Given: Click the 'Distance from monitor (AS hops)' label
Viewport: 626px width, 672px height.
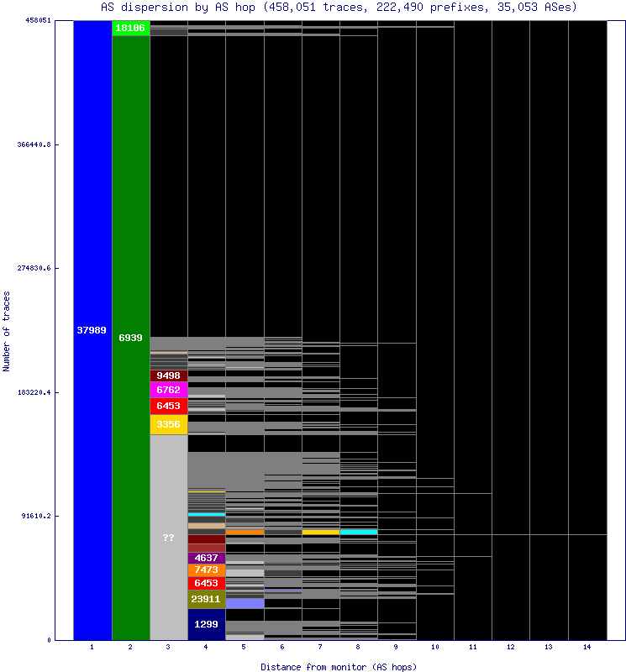Looking at the screenshot, I should (339, 666).
